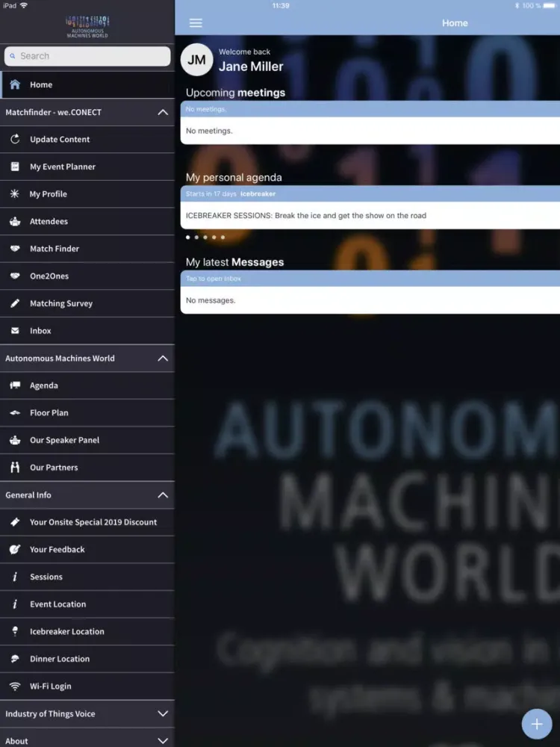This screenshot has width=560, height=747.
Task: Click the Update Content refresh icon
Action: click(x=15, y=139)
